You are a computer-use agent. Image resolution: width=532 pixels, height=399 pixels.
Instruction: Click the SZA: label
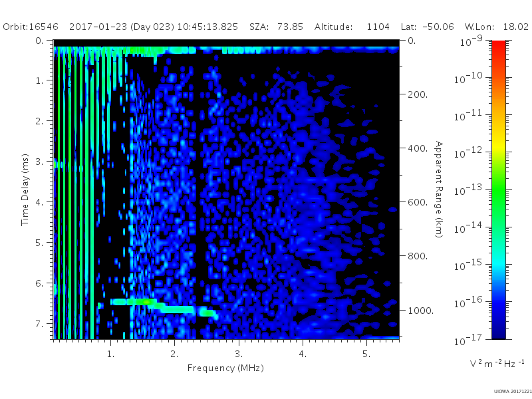[x=259, y=27]
